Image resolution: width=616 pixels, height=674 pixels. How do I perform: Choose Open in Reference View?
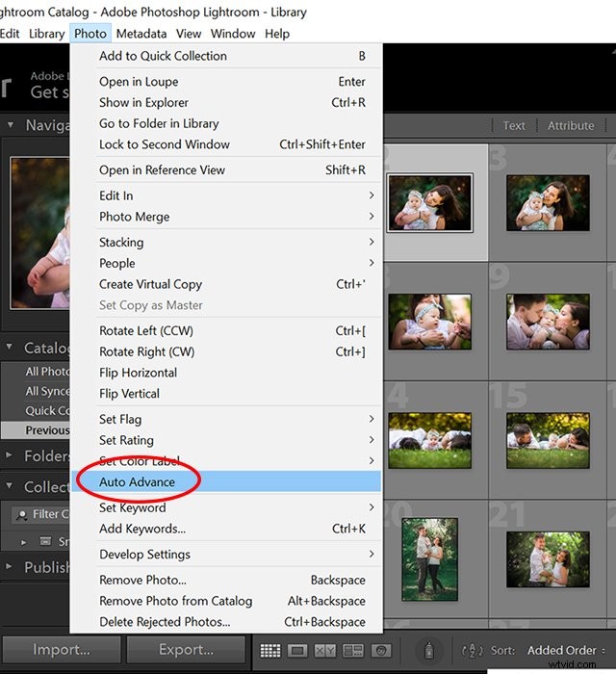pyautogui.click(x=226, y=170)
